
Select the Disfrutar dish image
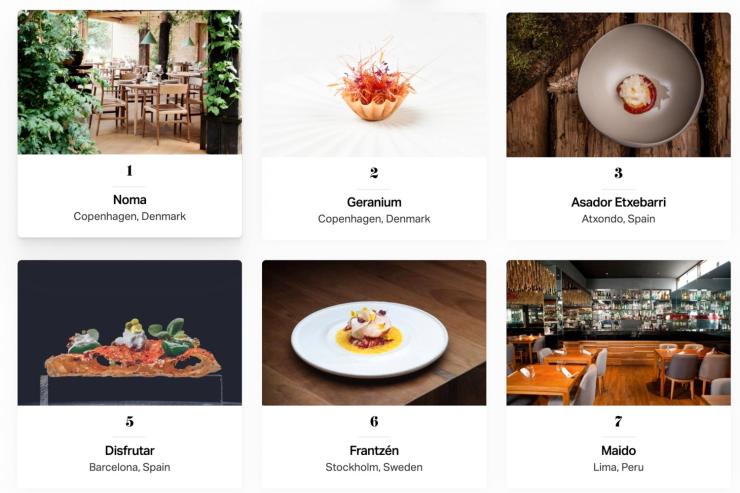pos(130,333)
